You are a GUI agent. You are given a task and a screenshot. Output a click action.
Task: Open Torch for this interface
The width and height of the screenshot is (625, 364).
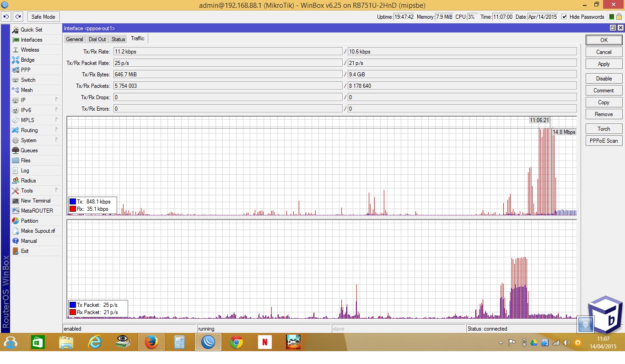(x=604, y=129)
